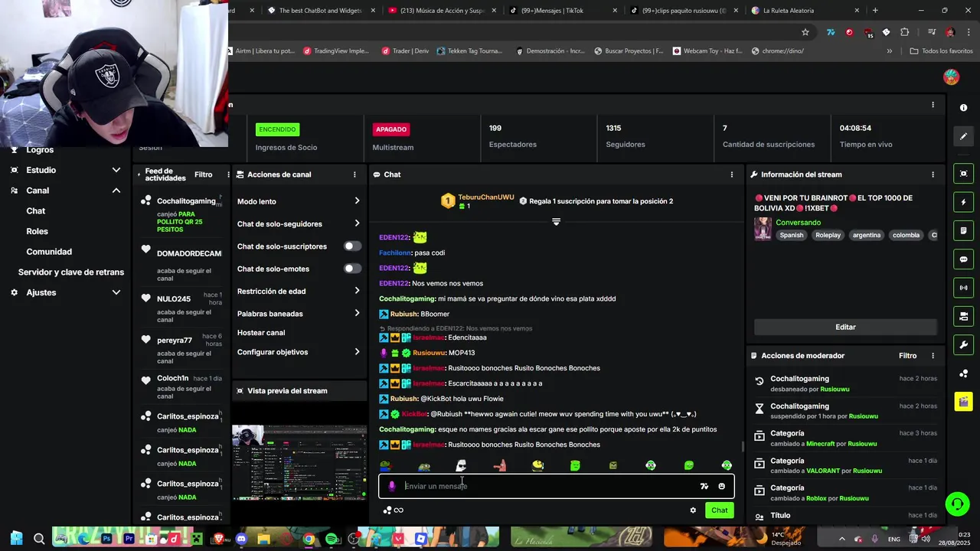Expand the Estudio sidebar section
Image resolution: width=980 pixels, height=551 pixels.
pyautogui.click(x=116, y=170)
